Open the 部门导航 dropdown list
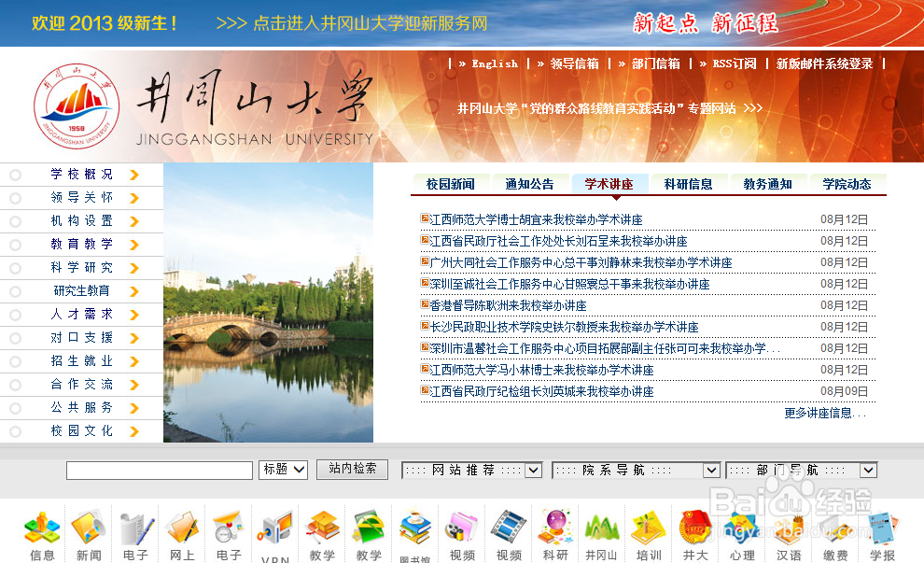Screen dimensions: 924x563 [802, 470]
